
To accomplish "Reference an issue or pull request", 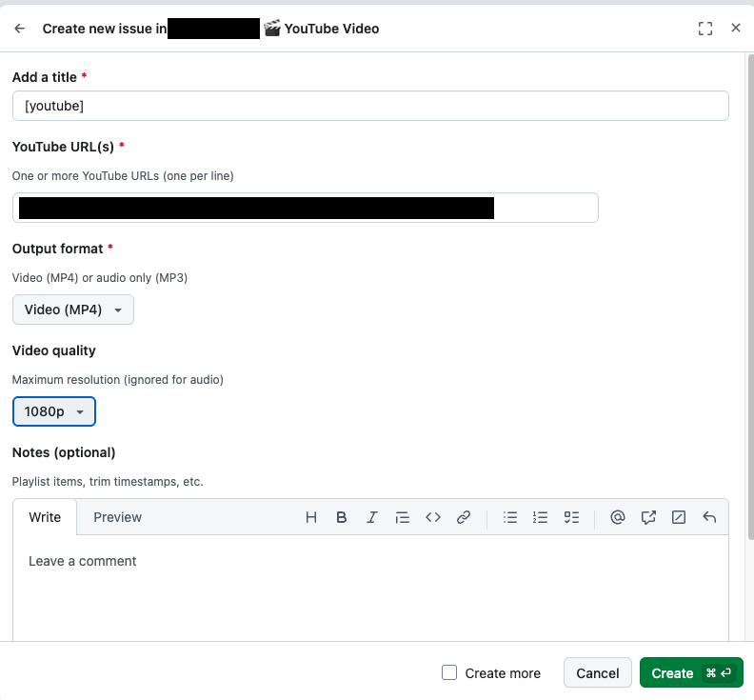I will point(648,517).
